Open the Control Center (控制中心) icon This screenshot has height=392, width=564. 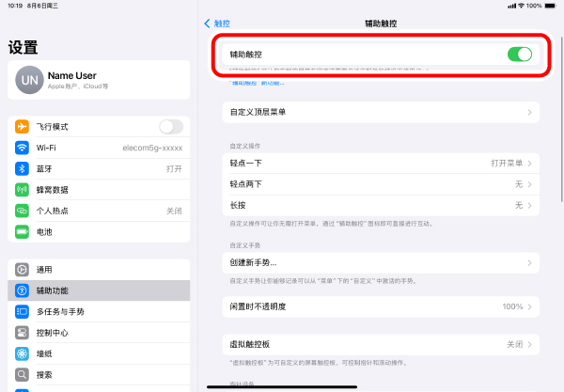click(x=21, y=333)
